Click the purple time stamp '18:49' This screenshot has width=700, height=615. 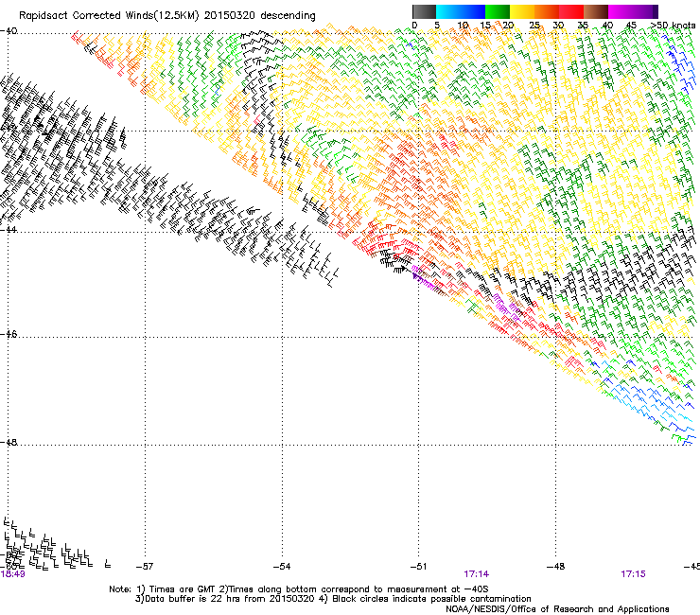pyautogui.click(x=12, y=574)
